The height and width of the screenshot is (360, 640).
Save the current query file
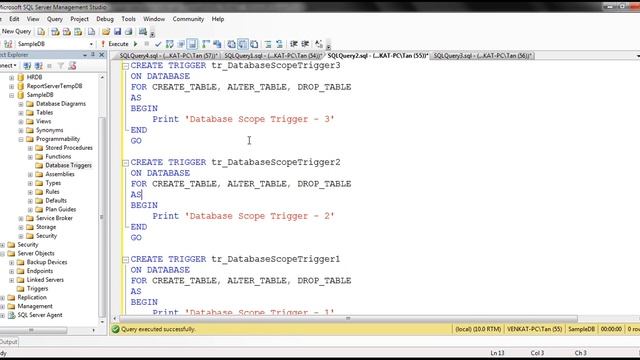click(118, 31)
